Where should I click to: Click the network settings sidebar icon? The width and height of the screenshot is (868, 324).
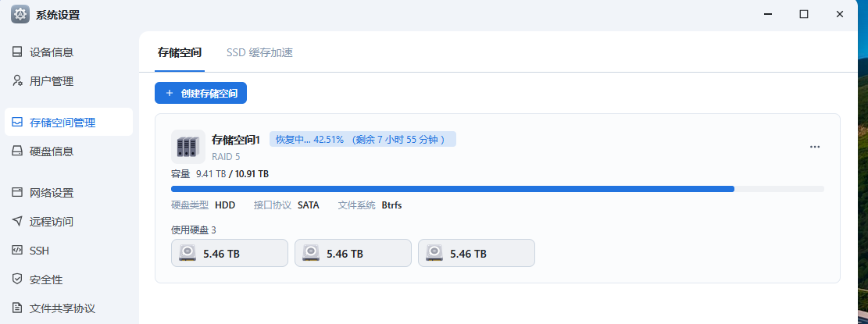point(17,193)
